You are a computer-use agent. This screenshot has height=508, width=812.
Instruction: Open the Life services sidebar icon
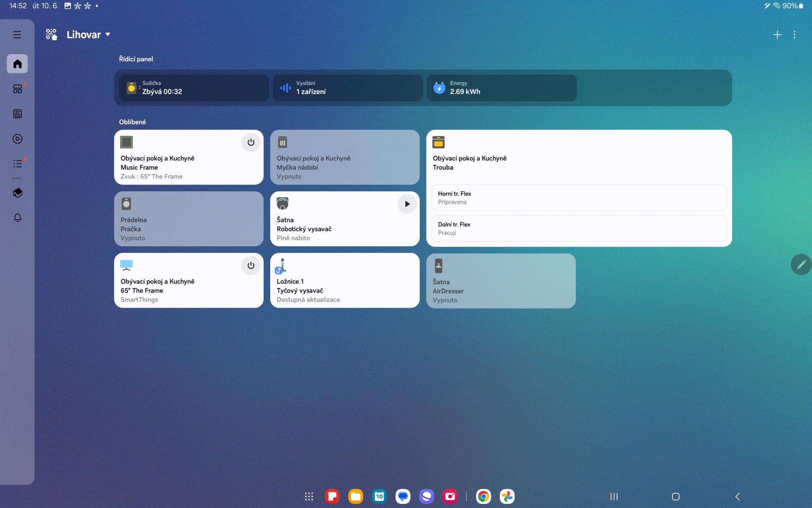17,114
